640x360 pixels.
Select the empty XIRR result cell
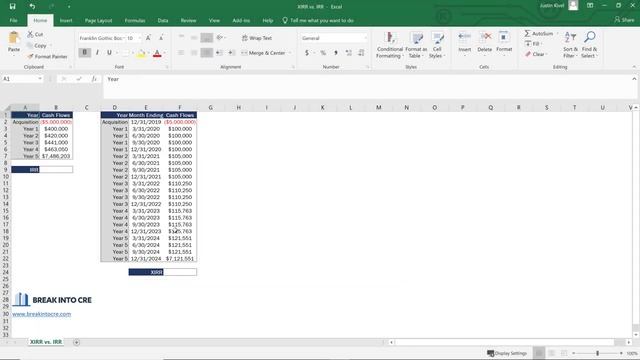click(x=180, y=272)
